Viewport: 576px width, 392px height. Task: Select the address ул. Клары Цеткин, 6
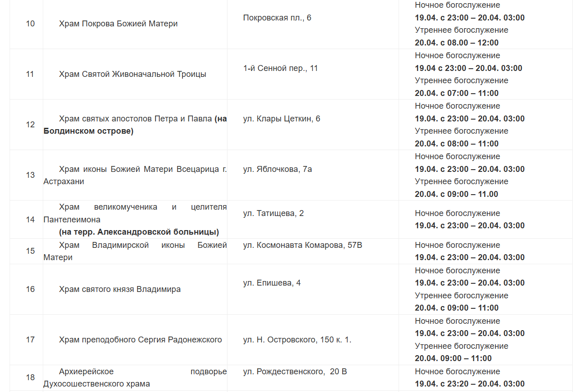point(282,119)
